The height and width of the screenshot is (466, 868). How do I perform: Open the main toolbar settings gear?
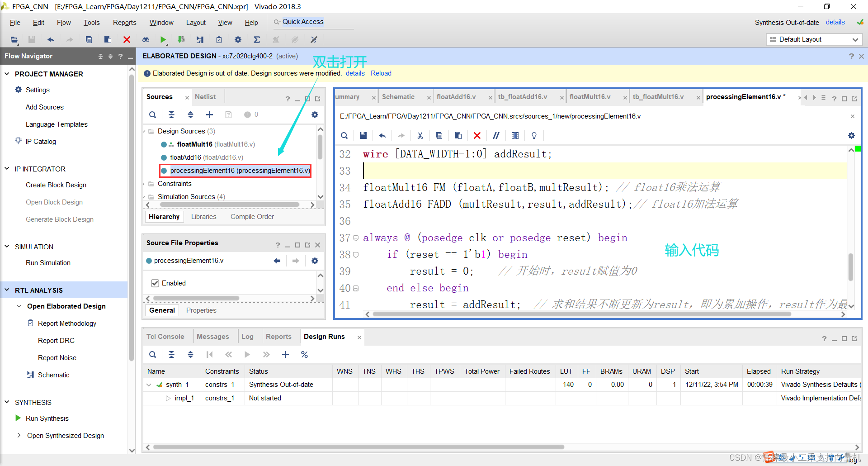(x=238, y=40)
